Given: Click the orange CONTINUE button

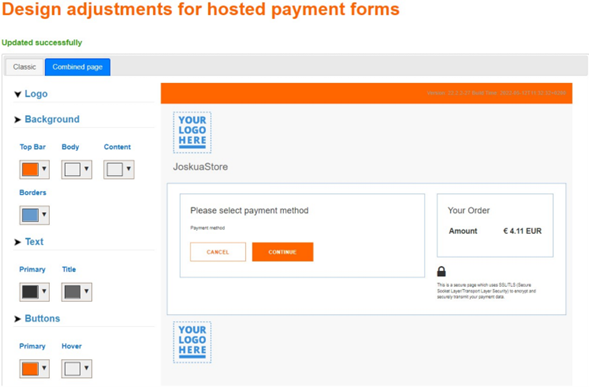Looking at the screenshot, I should (x=282, y=252).
